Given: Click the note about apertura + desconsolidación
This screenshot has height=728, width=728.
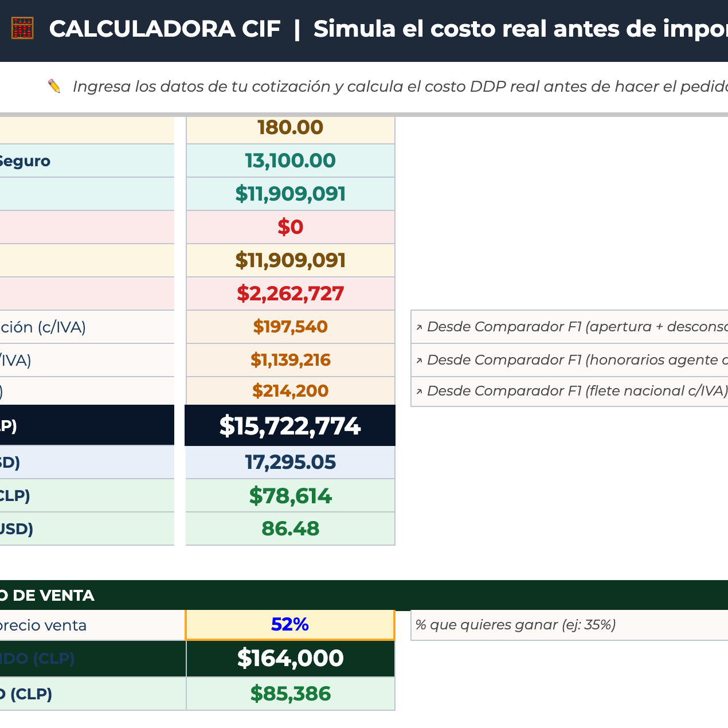Looking at the screenshot, I should tap(570, 327).
